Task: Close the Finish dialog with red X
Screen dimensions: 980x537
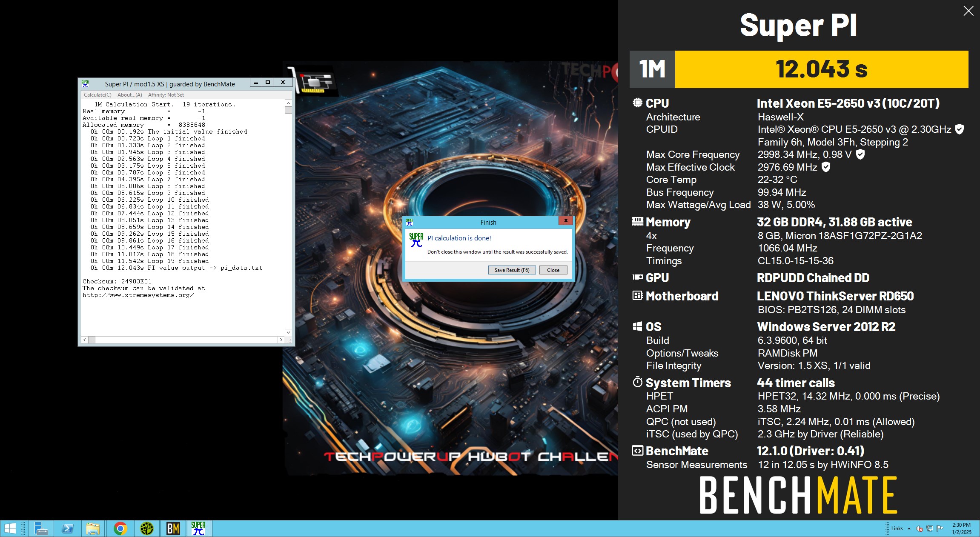Action: tap(565, 220)
